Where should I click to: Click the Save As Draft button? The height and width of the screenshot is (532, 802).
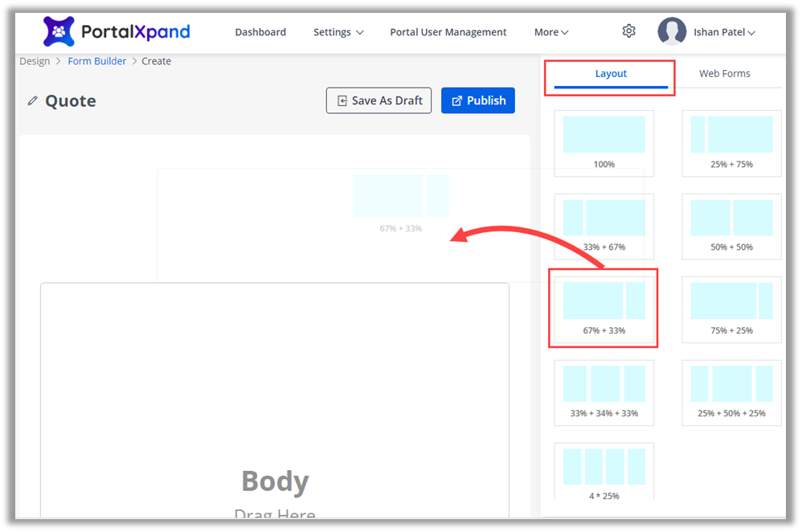(x=378, y=100)
